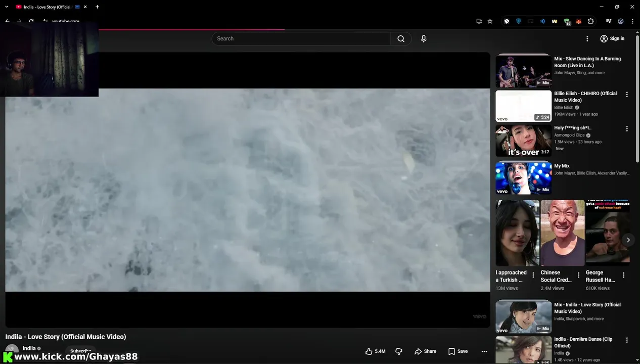Open the Extensions puzzle icon
640x364 pixels.
point(590,21)
